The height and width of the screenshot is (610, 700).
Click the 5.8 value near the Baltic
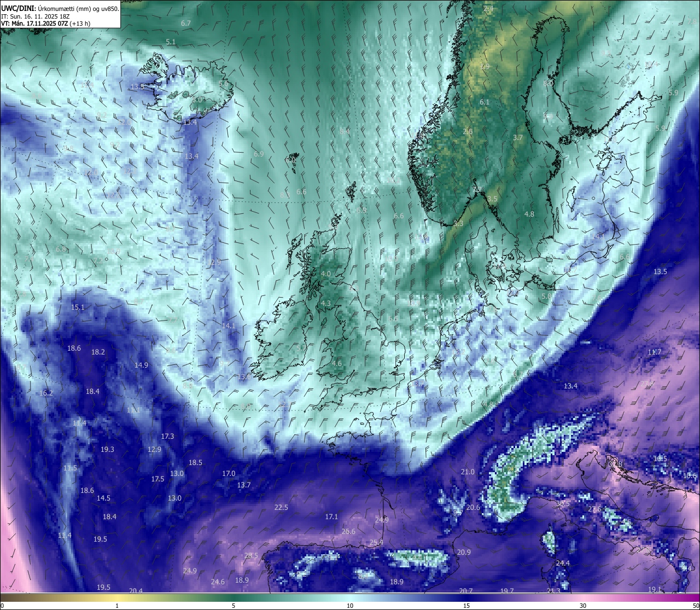click(546, 297)
